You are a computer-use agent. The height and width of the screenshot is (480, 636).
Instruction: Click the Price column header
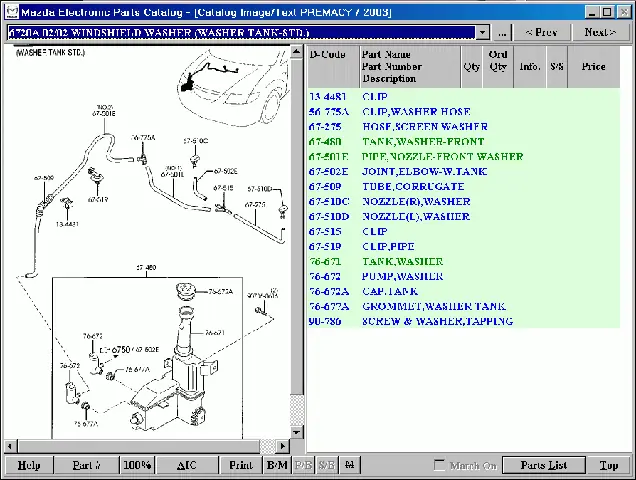click(x=593, y=67)
